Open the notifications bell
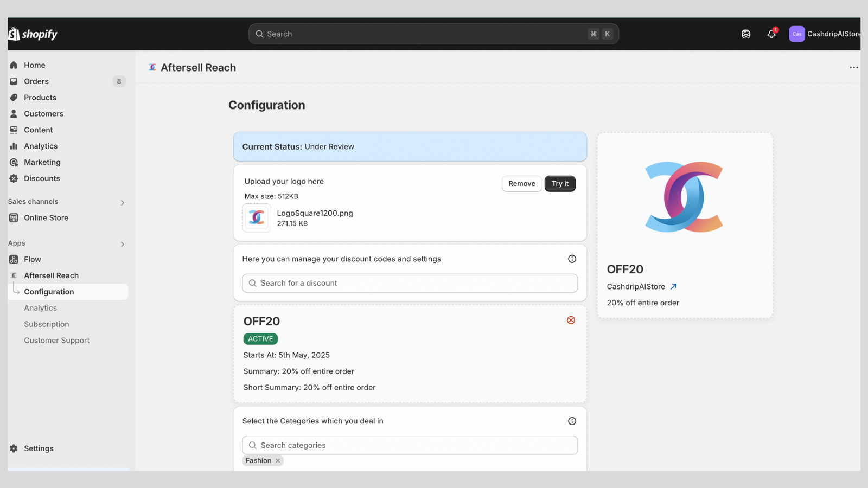 (771, 34)
